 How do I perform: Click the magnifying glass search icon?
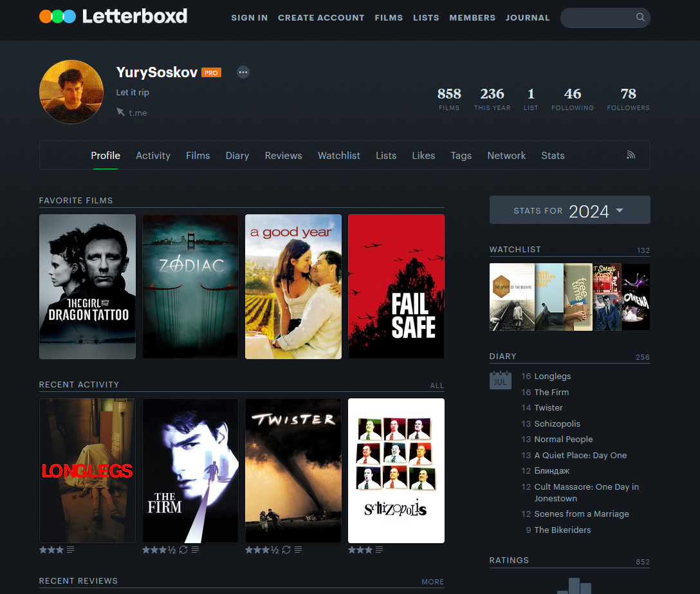pos(640,17)
